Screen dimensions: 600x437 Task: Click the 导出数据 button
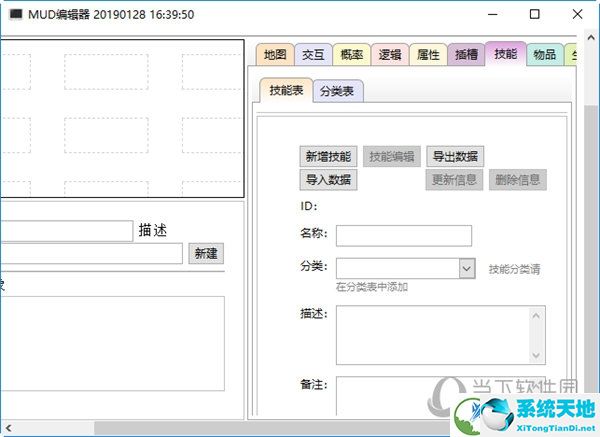455,157
